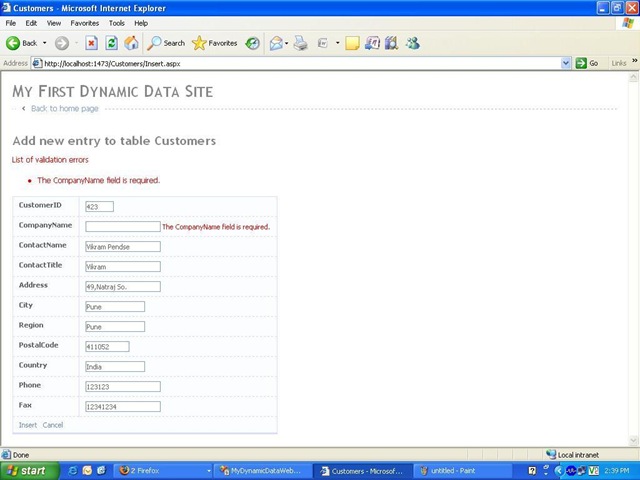Open the Edit menu
640x480 pixels.
[31, 23]
